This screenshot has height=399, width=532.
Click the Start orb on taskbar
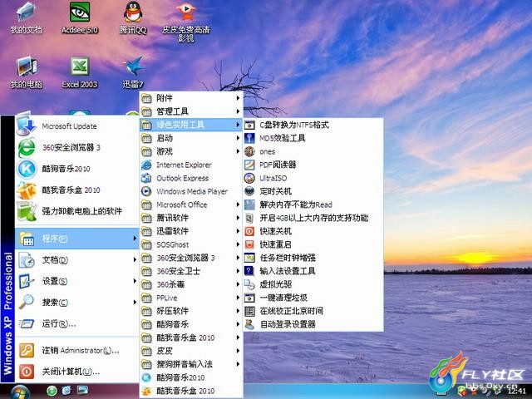(x=19, y=392)
